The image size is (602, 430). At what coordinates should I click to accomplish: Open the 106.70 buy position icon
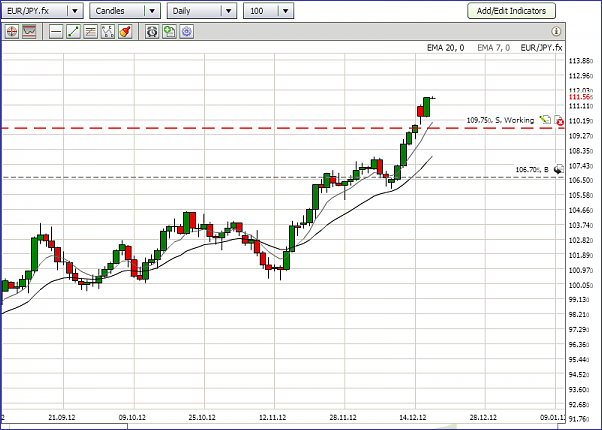pyautogui.click(x=559, y=169)
